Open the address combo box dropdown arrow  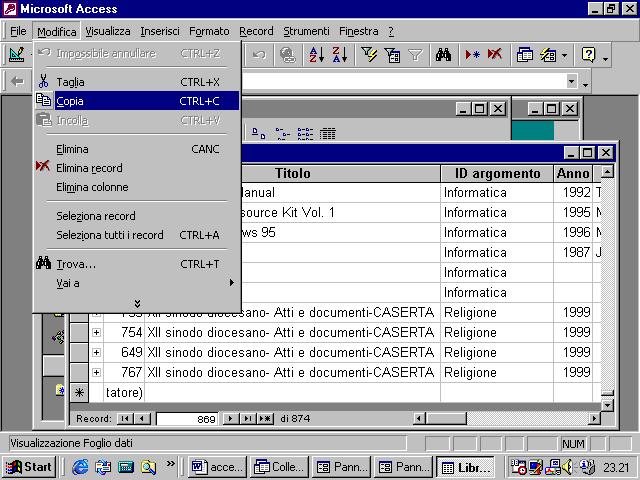click(572, 81)
